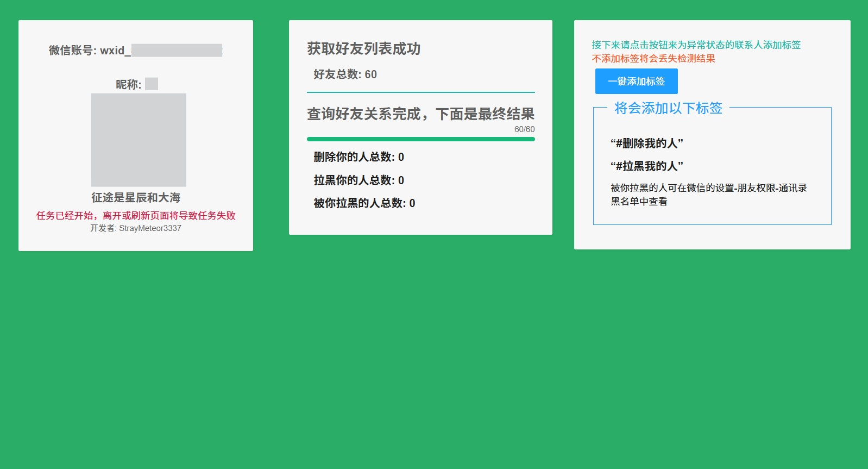
Task: Click the “#删除我的人” tag text
Action: pyautogui.click(x=646, y=143)
